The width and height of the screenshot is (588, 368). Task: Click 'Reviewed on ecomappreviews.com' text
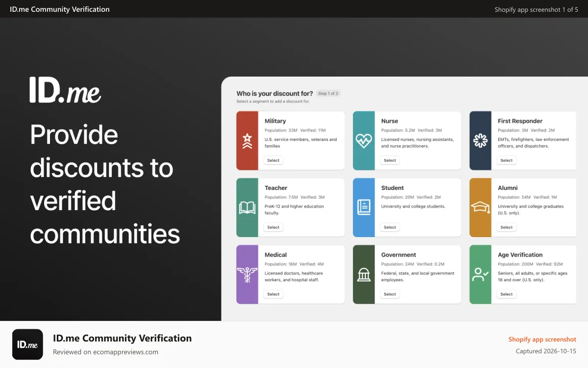click(x=105, y=352)
